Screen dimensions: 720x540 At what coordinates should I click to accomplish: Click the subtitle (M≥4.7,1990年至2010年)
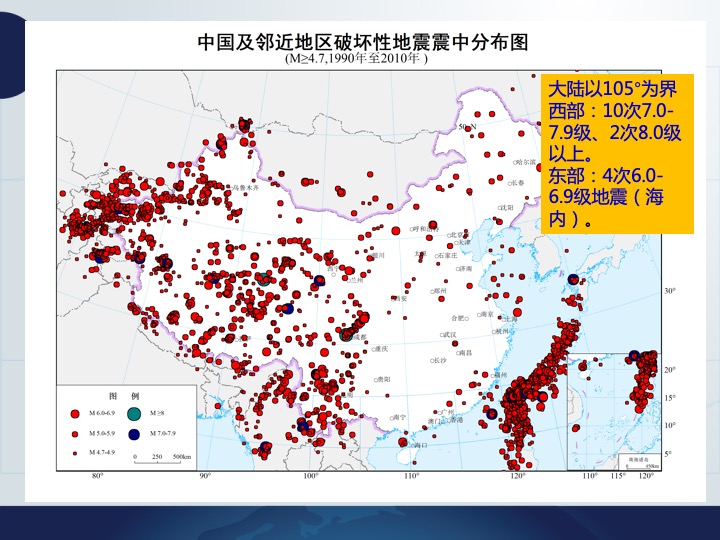[356, 59]
